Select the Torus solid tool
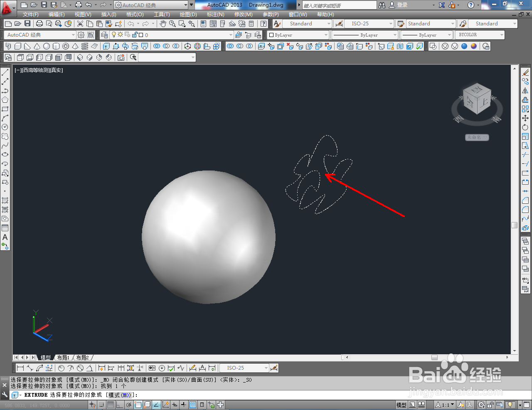This screenshot has height=410, width=532. pyautogui.click(x=66, y=46)
